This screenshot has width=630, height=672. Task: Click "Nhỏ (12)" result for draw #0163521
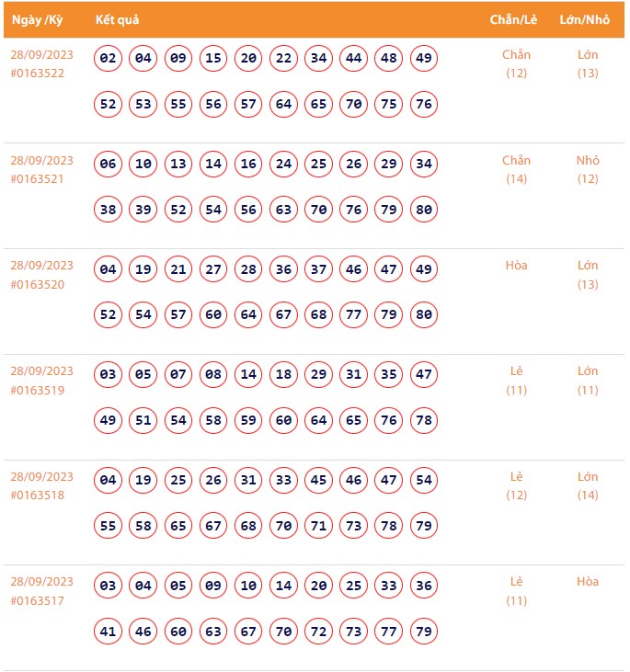click(x=588, y=169)
